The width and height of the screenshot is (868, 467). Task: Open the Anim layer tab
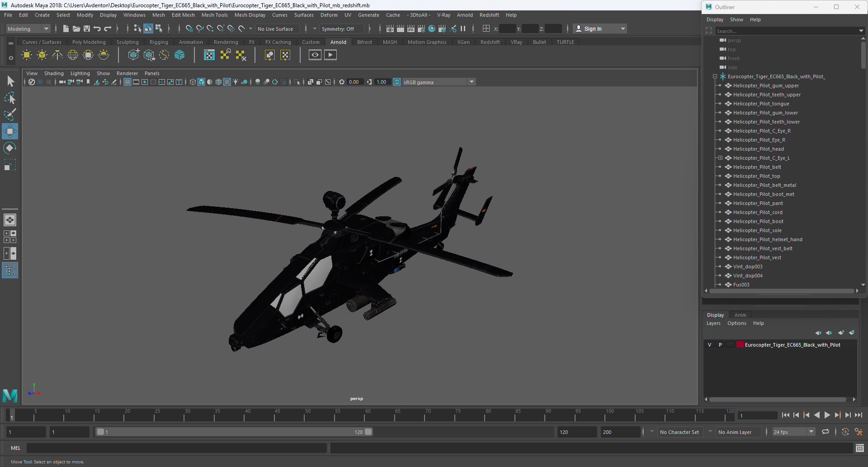[740, 315]
